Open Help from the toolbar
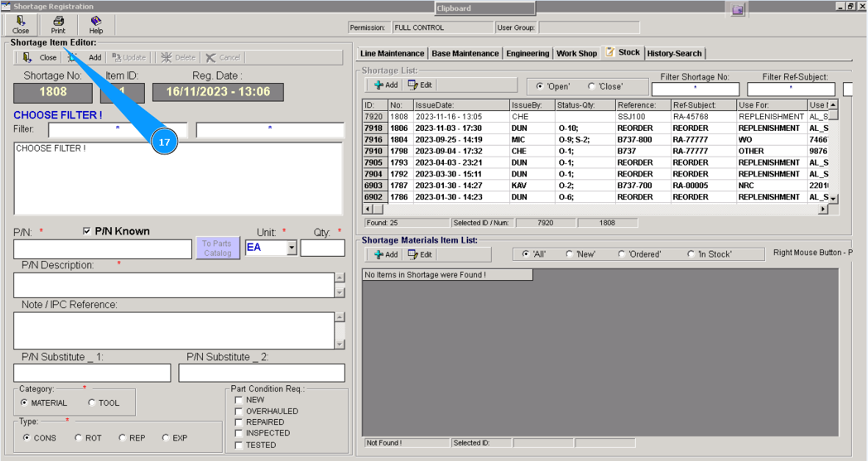 point(96,25)
